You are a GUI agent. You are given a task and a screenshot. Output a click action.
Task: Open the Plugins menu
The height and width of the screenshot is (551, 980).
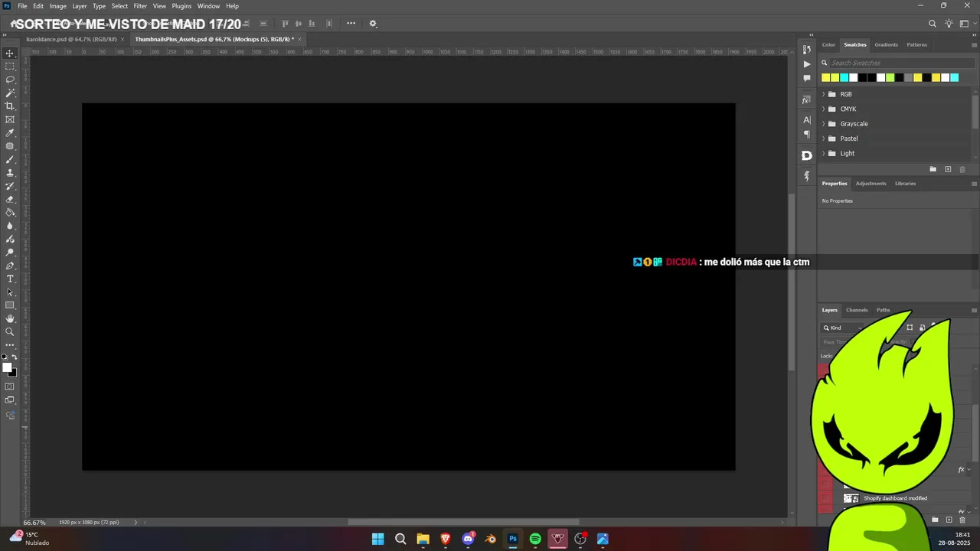pyautogui.click(x=181, y=6)
